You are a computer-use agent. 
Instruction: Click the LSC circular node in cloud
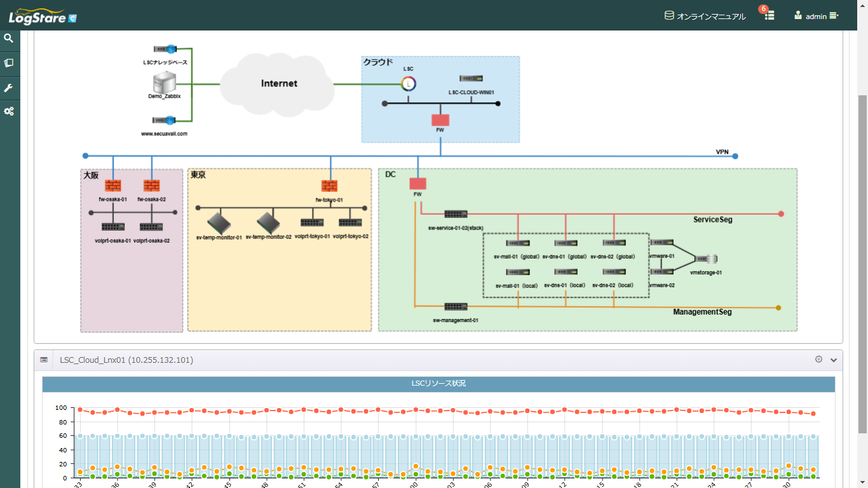(409, 83)
